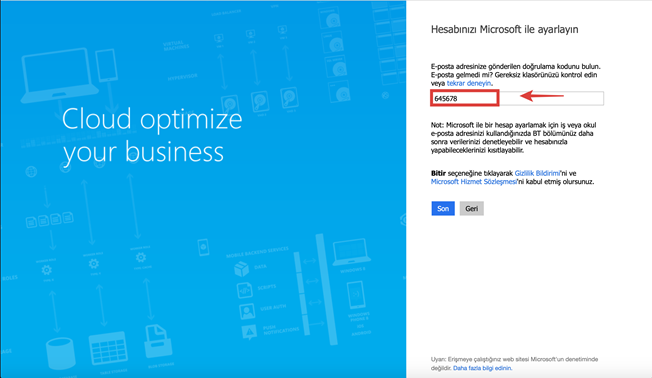Click the bold 'Bitir' word in agreement text
Image resolution: width=652 pixels, height=378 pixels.
438,173
